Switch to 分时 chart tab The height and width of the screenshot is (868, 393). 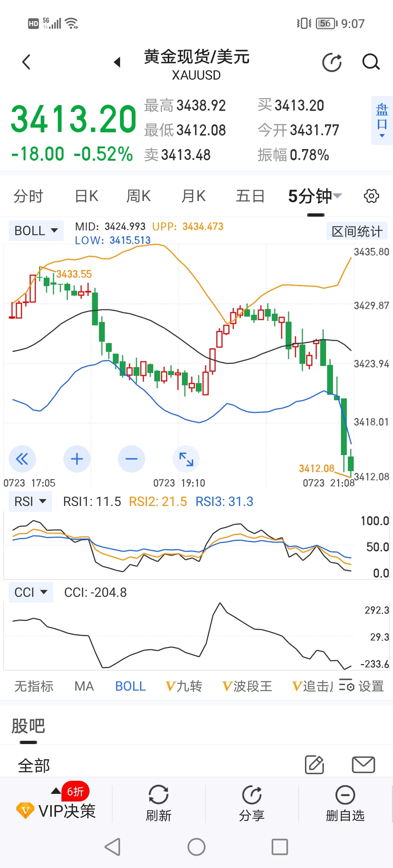pyautogui.click(x=28, y=196)
